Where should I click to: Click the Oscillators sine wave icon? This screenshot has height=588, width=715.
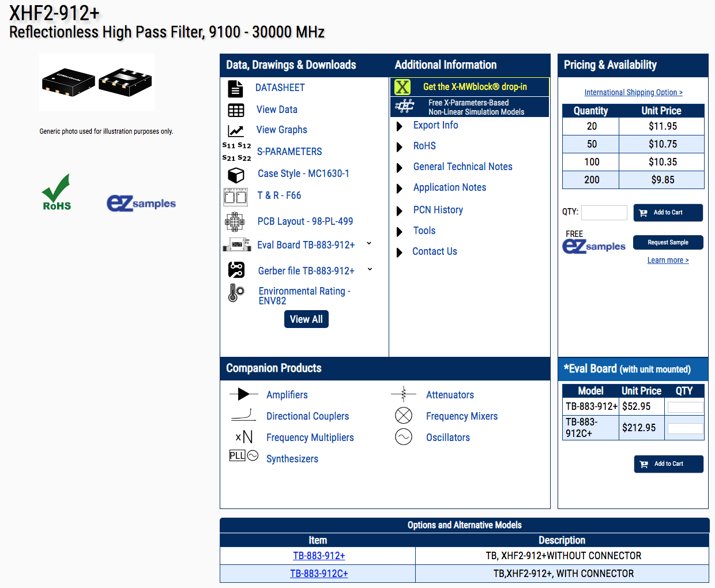(404, 437)
